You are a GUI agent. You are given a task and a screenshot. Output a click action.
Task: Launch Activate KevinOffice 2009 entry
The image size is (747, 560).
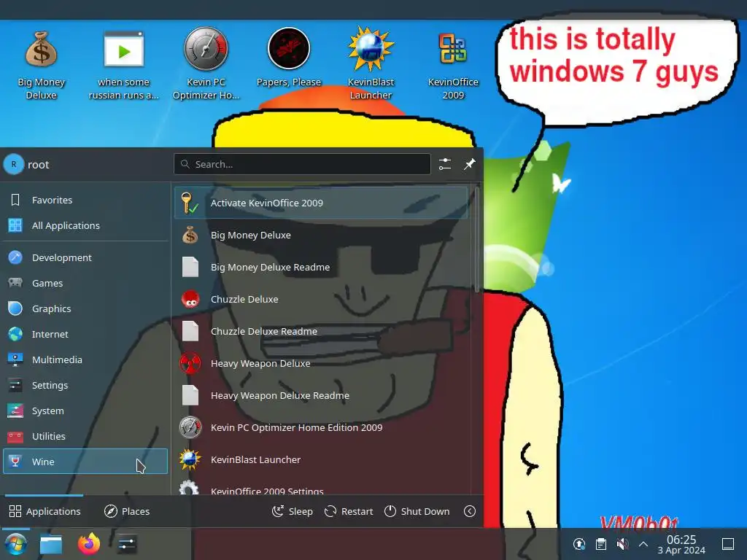click(321, 203)
